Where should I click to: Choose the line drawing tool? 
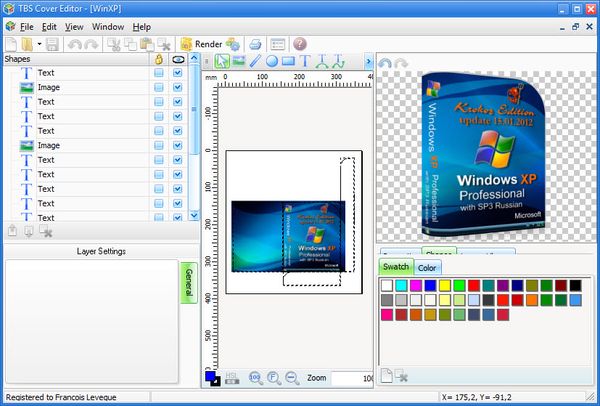coord(255,61)
